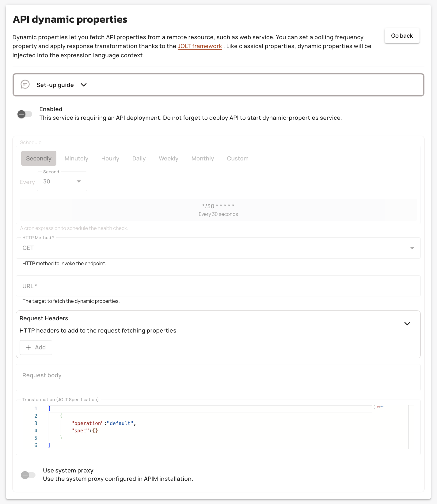
Task: Select the Secondly schedule tab
Action: click(x=39, y=158)
